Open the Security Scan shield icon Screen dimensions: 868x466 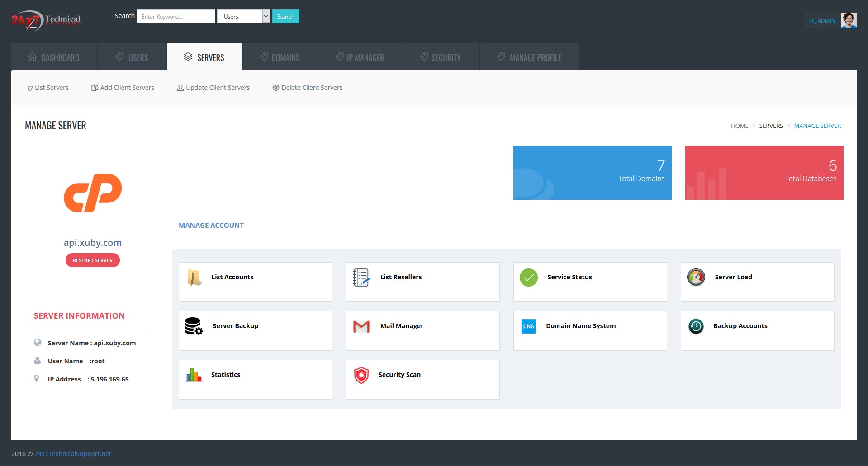tap(361, 375)
